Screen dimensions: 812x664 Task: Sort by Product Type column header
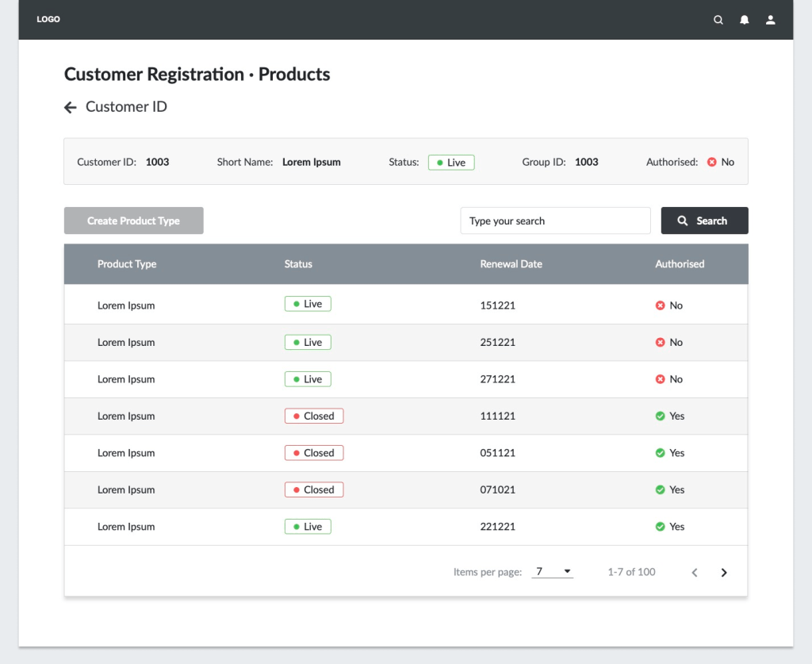[x=127, y=264]
